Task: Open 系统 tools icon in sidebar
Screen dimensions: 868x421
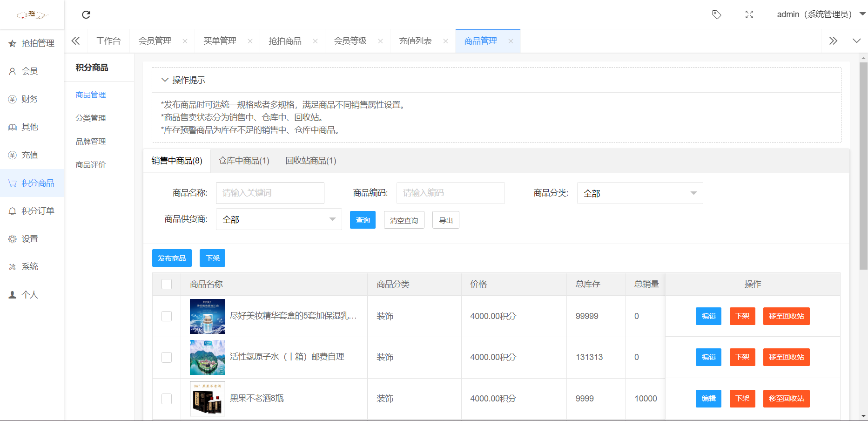Action: point(13,267)
